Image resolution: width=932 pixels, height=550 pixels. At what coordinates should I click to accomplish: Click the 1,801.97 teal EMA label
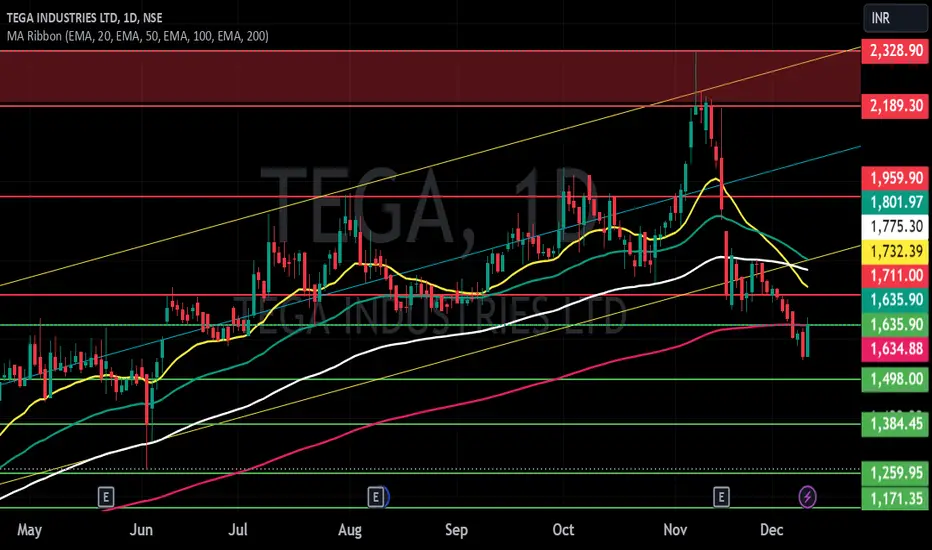(895, 203)
